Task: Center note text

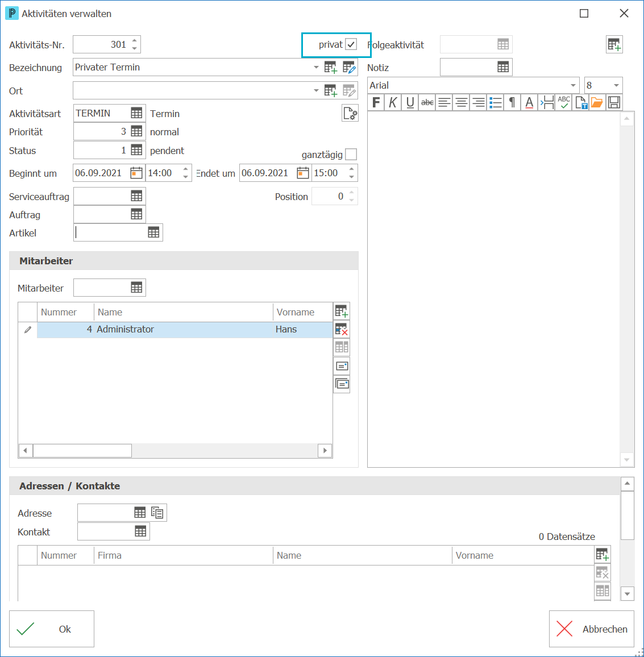Action: 462,102
